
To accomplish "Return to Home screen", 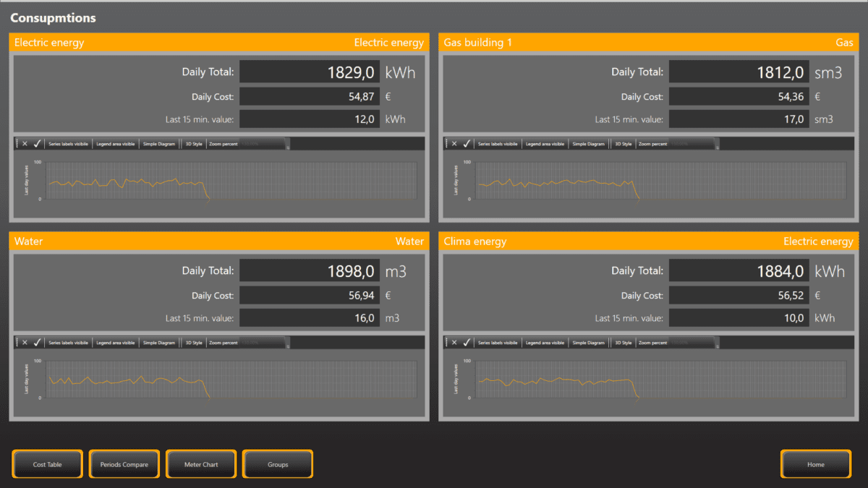I will (x=815, y=464).
